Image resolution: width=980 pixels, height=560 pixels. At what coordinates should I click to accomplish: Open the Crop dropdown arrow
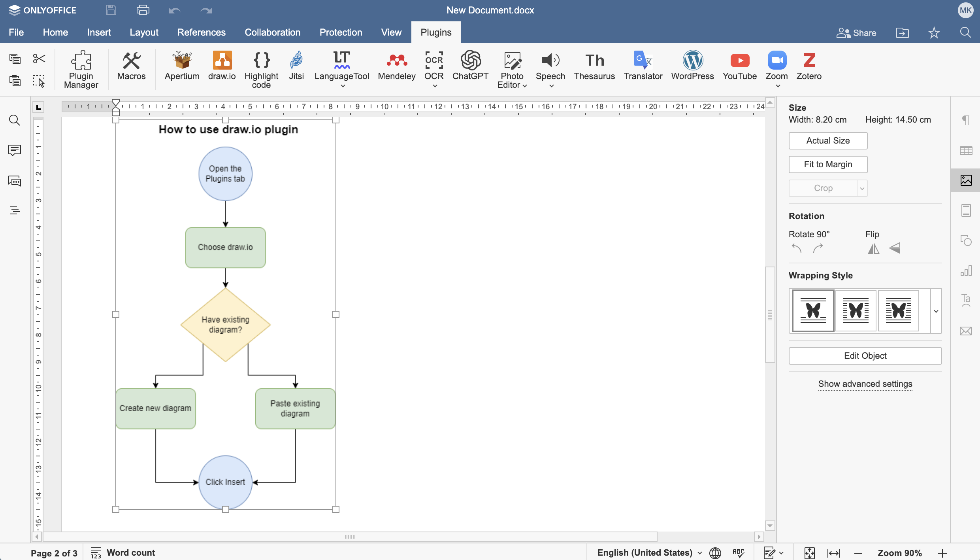pyautogui.click(x=862, y=188)
